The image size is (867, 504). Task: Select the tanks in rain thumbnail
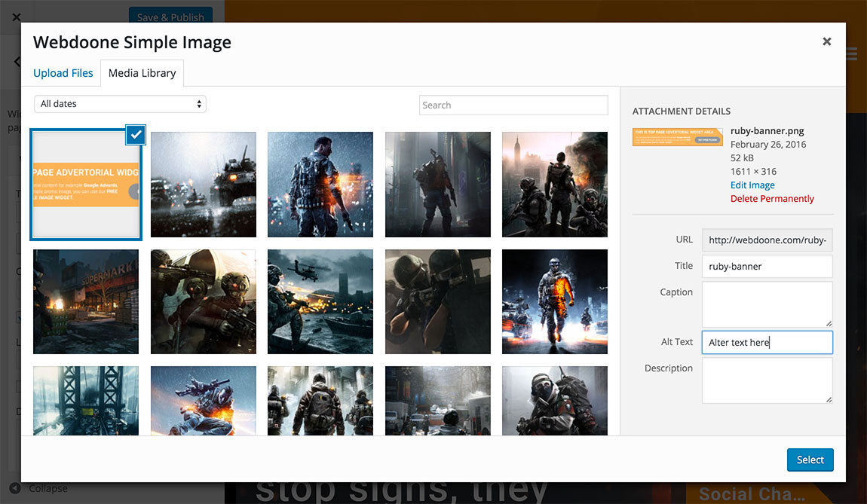[204, 185]
